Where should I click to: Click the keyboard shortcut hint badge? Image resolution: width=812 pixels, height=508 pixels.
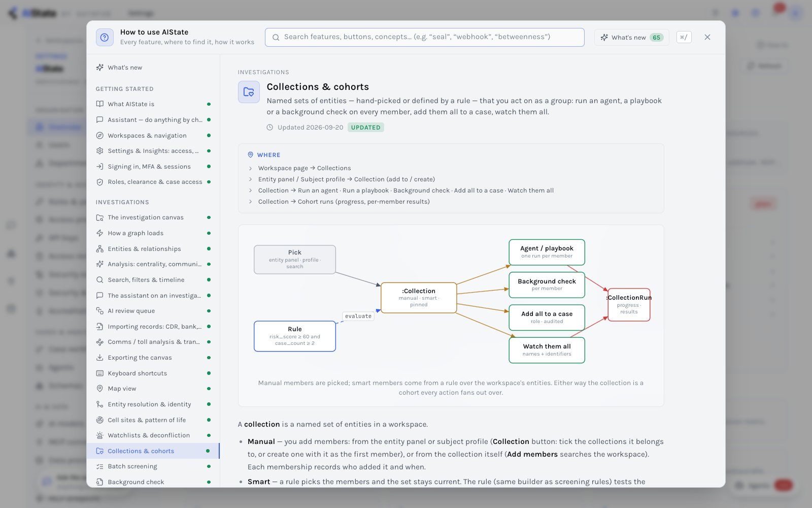click(684, 37)
